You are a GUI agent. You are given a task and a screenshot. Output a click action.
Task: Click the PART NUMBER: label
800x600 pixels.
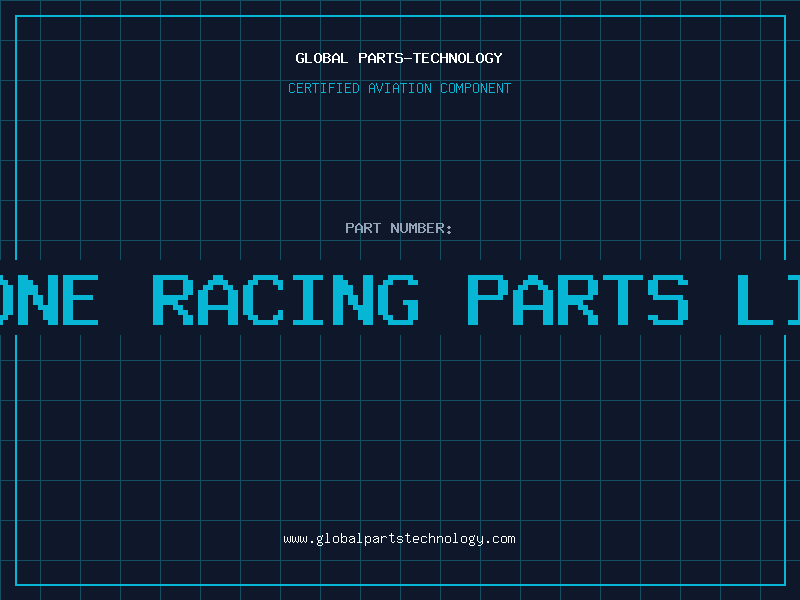coord(399,228)
